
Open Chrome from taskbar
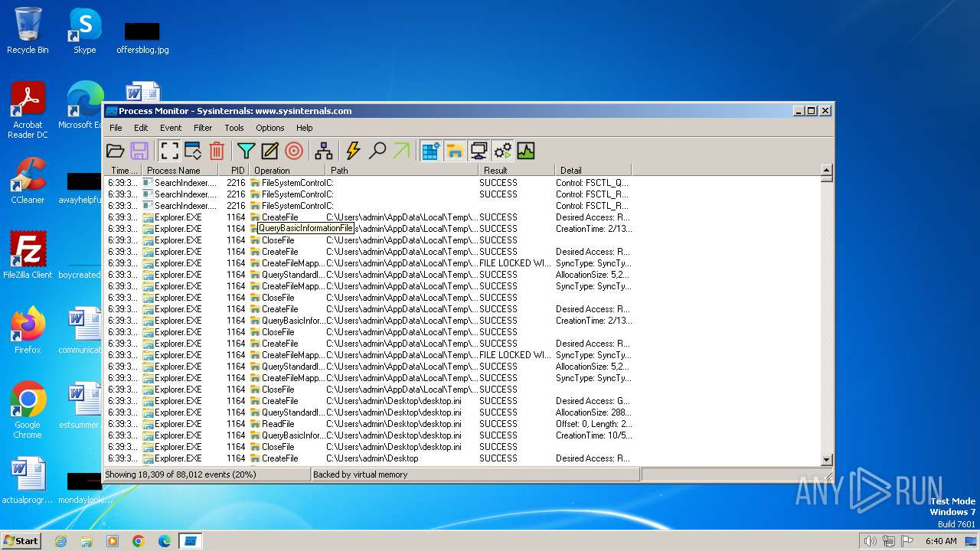139,541
